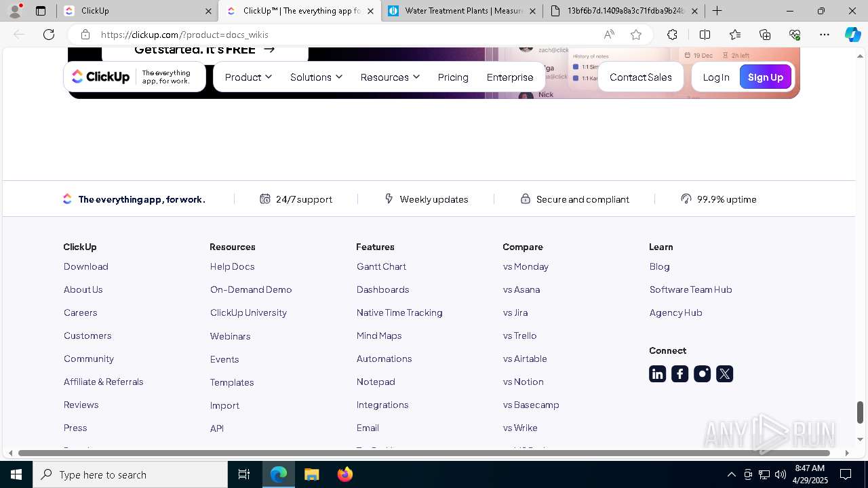The image size is (868, 488).
Task: Switch to the first ClickUp tab
Action: 137,11
